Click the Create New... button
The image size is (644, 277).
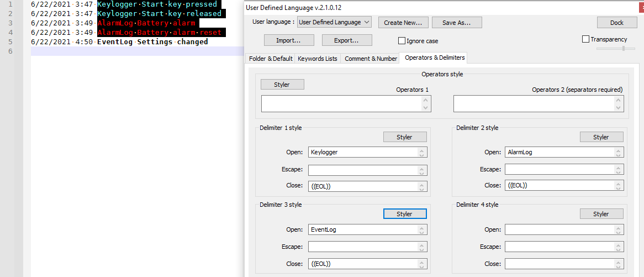click(403, 23)
